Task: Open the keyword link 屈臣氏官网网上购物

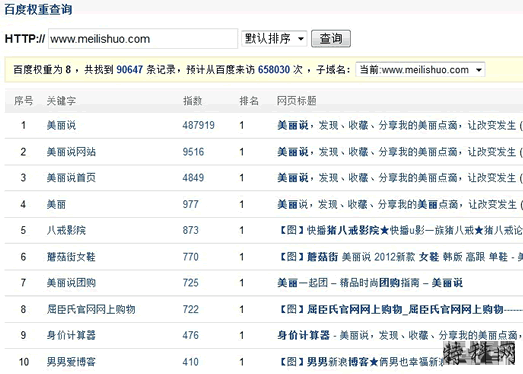Action: [x=91, y=309]
